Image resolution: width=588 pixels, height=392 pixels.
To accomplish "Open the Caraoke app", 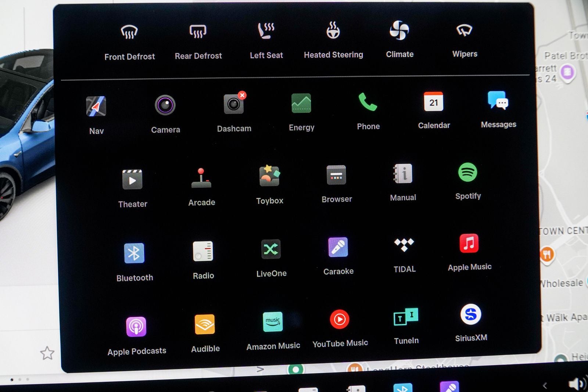I will [x=338, y=247].
